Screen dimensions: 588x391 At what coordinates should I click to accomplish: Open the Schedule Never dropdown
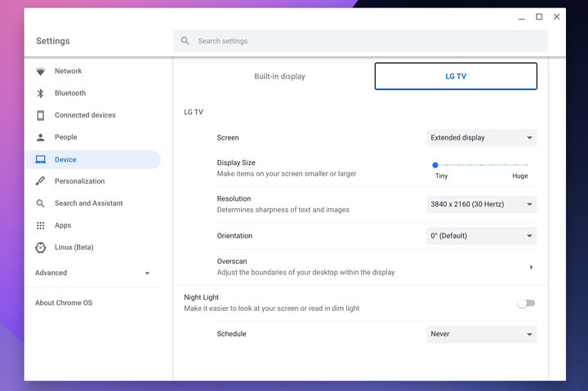point(482,334)
